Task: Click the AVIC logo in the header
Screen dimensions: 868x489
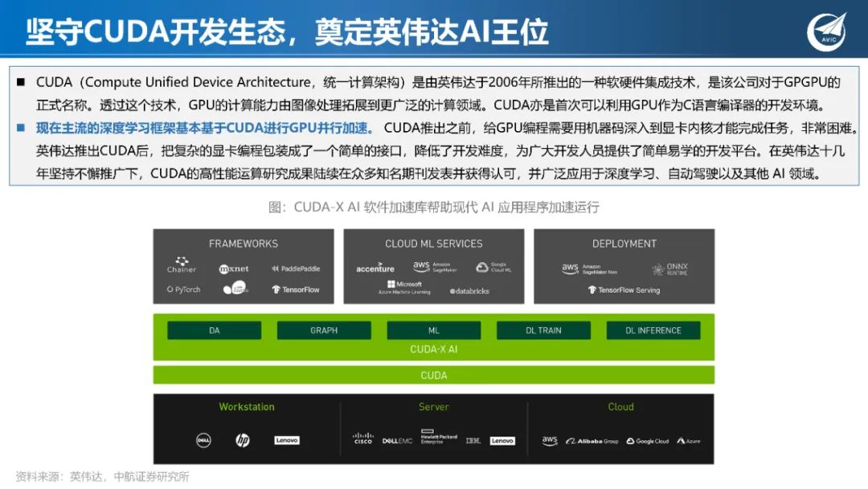Action: (x=826, y=32)
